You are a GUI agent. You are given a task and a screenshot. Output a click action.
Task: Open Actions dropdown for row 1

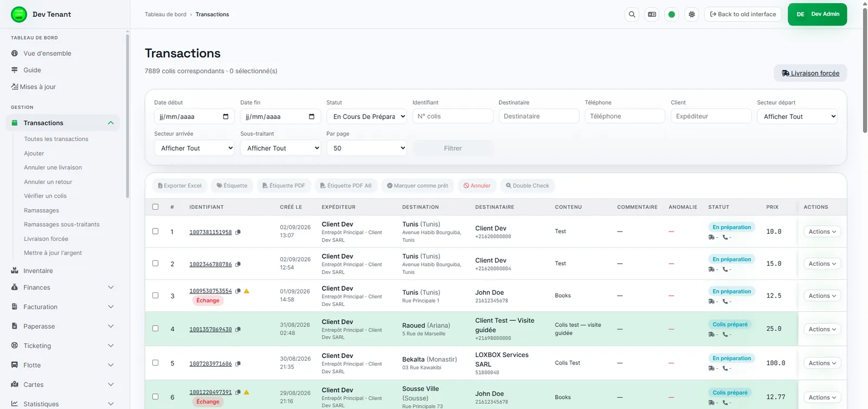click(822, 232)
